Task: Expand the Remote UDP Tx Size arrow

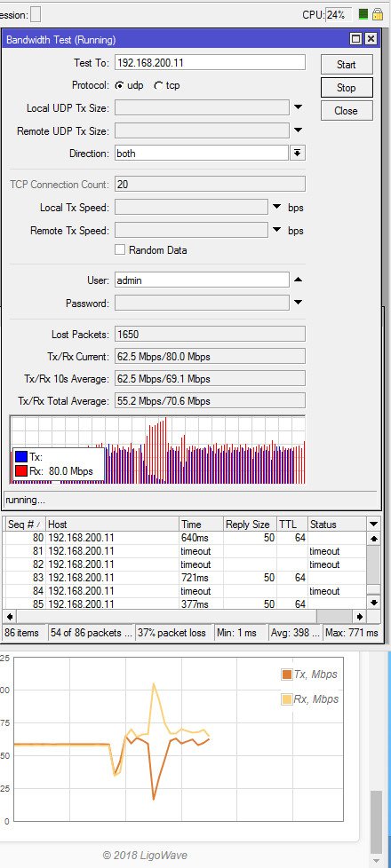Action: [x=298, y=130]
